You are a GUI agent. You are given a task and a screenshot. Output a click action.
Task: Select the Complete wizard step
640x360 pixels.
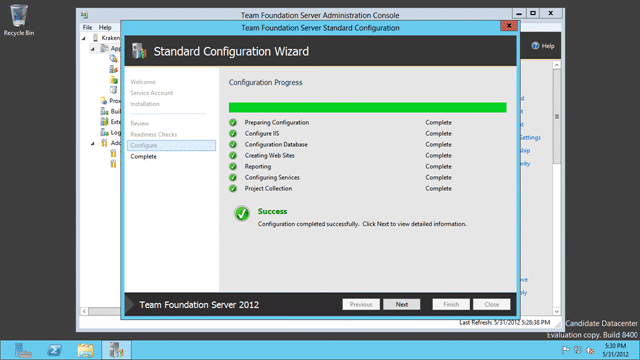pos(144,156)
